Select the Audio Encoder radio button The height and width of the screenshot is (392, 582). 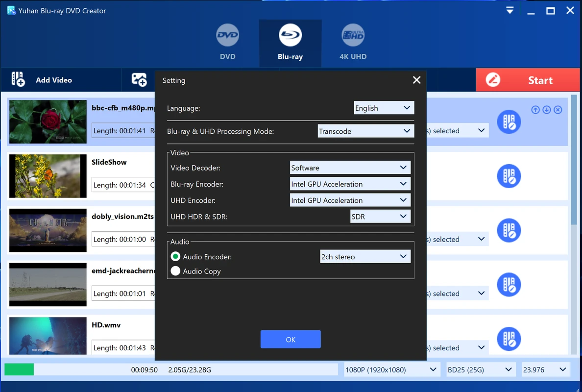click(x=175, y=256)
